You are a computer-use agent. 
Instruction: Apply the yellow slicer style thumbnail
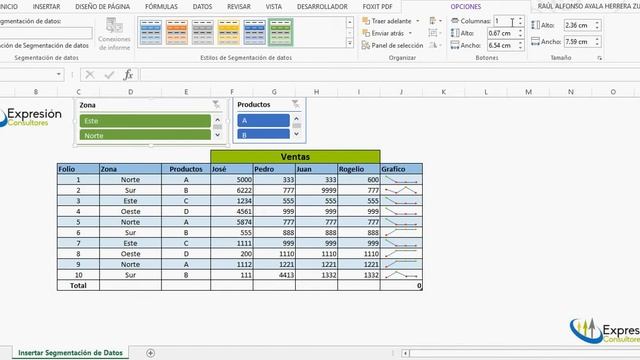(x=229, y=32)
